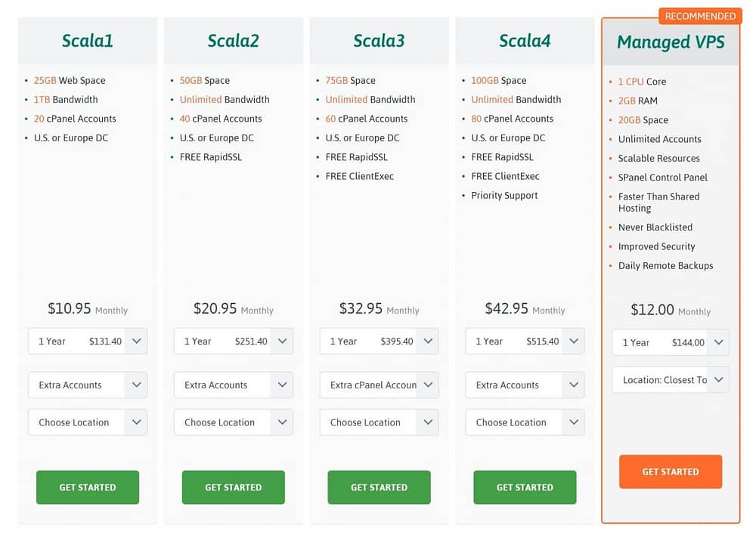Click Scala3 Get Started button
Image resolution: width=756 pixels, height=535 pixels.
pyautogui.click(x=379, y=487)
